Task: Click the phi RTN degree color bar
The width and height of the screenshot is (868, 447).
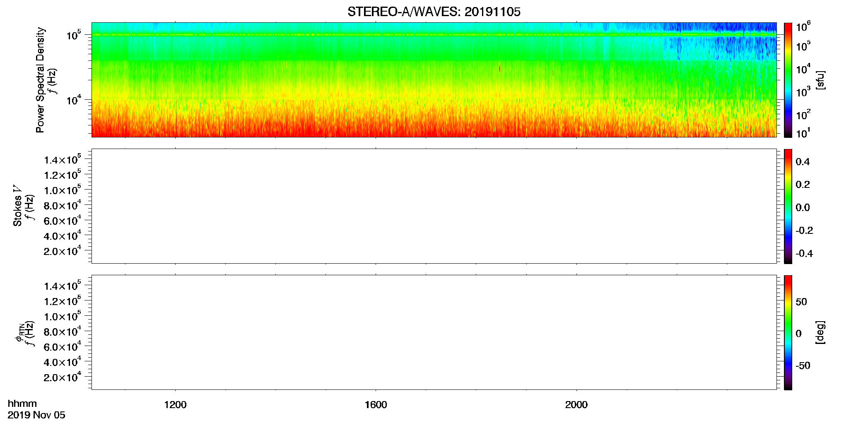Action: 788,332
